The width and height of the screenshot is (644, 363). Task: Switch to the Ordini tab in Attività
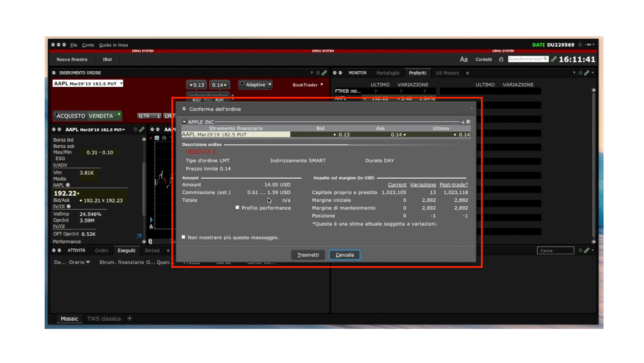pos(102,251)
